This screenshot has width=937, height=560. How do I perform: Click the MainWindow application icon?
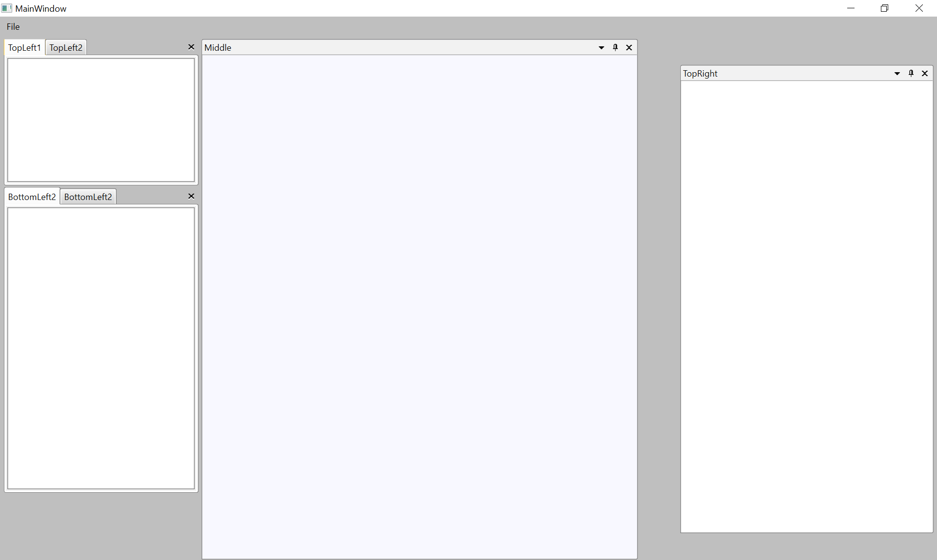[x=6, y=8]
